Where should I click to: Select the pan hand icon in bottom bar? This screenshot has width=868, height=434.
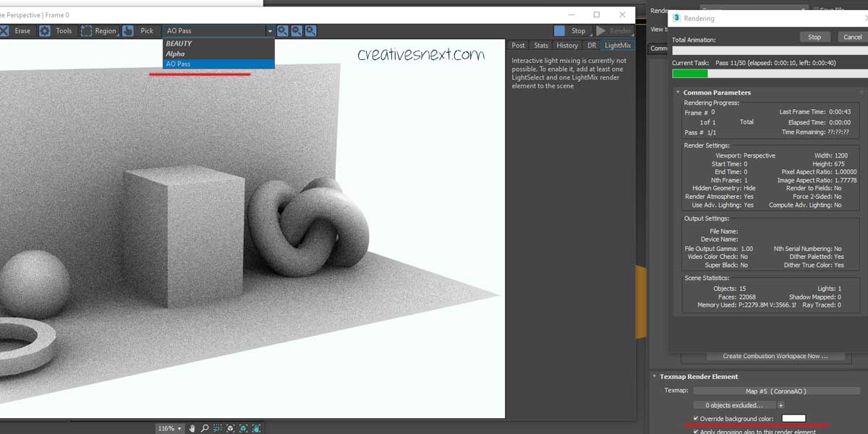tap(192, 428)
